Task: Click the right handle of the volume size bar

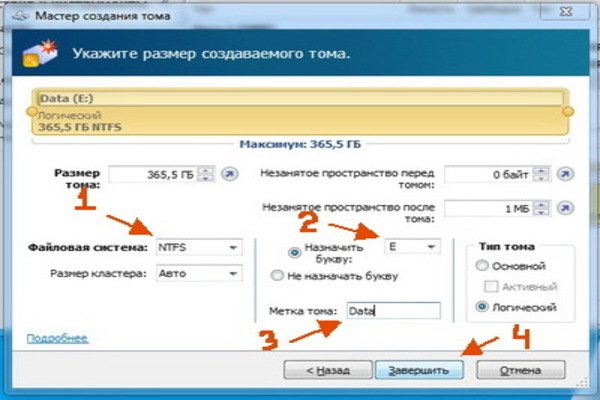Action: tap(568, 111)
